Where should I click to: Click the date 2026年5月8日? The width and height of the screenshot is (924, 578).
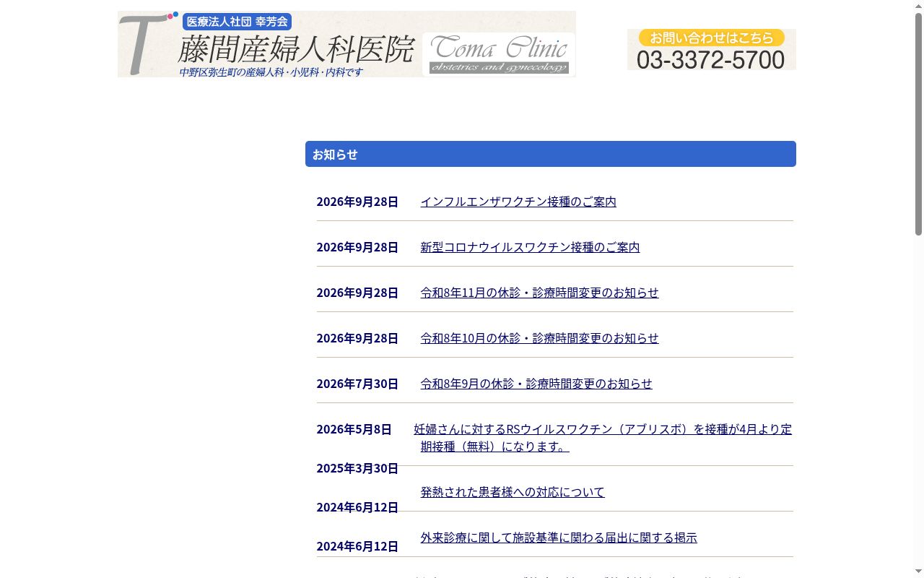click(x=354, y=429)
